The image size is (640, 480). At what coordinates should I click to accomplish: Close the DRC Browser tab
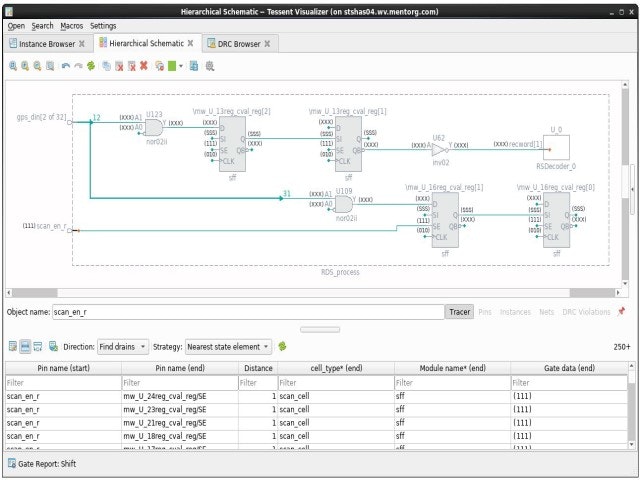pos(267,44)
